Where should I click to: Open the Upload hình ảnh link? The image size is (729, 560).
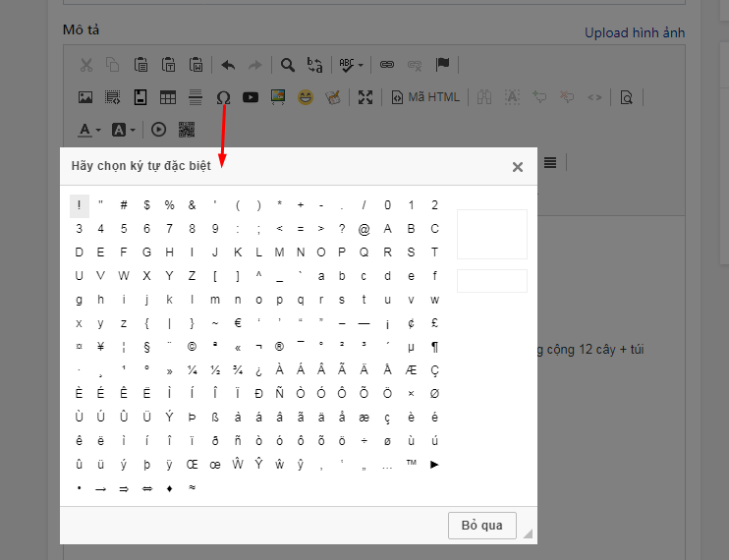[635, 32]
